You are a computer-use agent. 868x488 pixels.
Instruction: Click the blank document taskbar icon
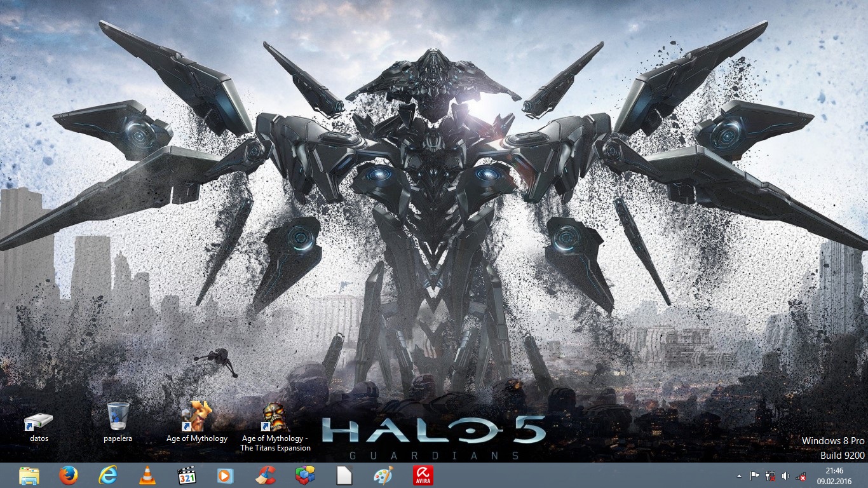coord(344,475)
